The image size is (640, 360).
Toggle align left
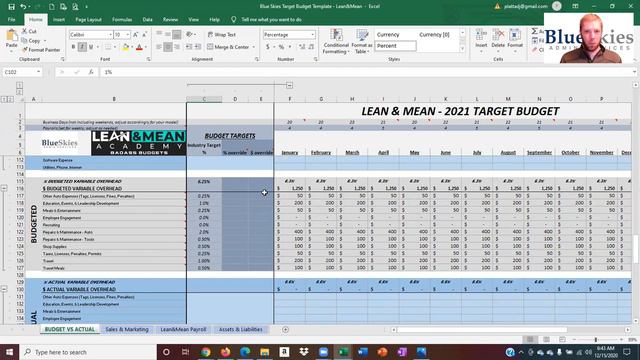[x=159, y=47]
